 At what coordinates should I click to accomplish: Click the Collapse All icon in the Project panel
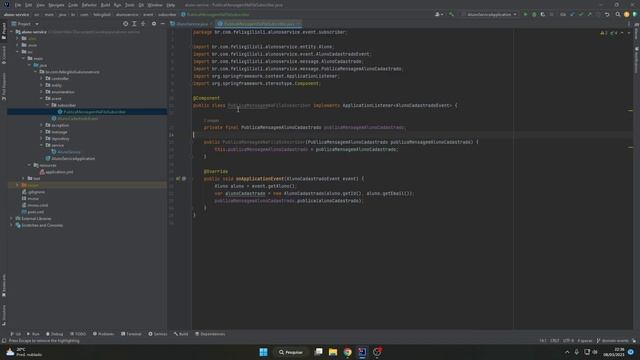pos(143,24)
